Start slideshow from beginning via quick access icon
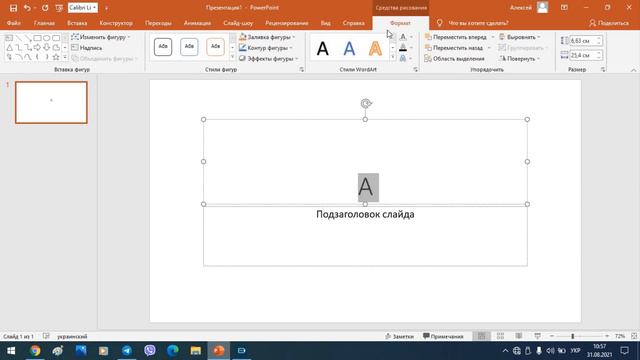 coord(59,8)
